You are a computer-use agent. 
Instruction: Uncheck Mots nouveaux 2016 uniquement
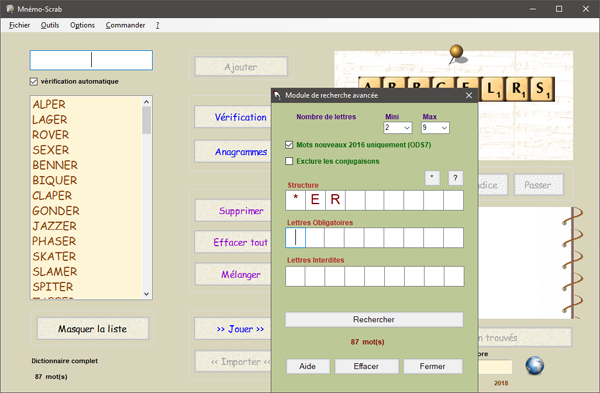tap(289, 145)
